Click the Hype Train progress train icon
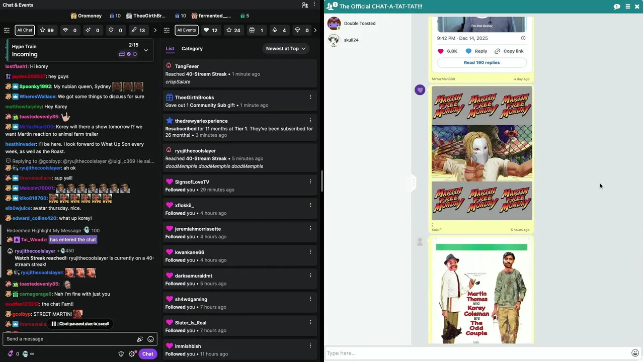The width and height of the screenshot is (644, 362). pyautogui.click(x=122, y=54)
